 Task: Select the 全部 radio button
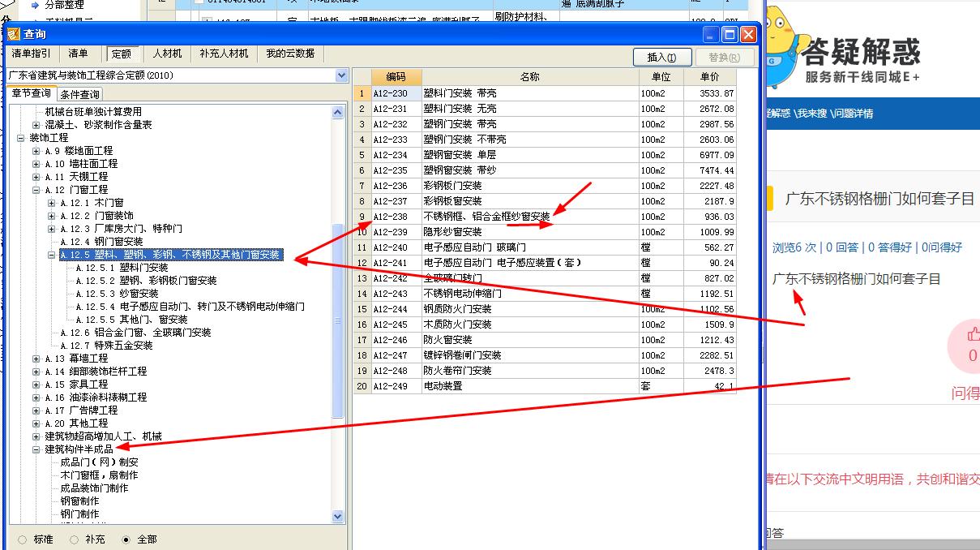(126, 539)
